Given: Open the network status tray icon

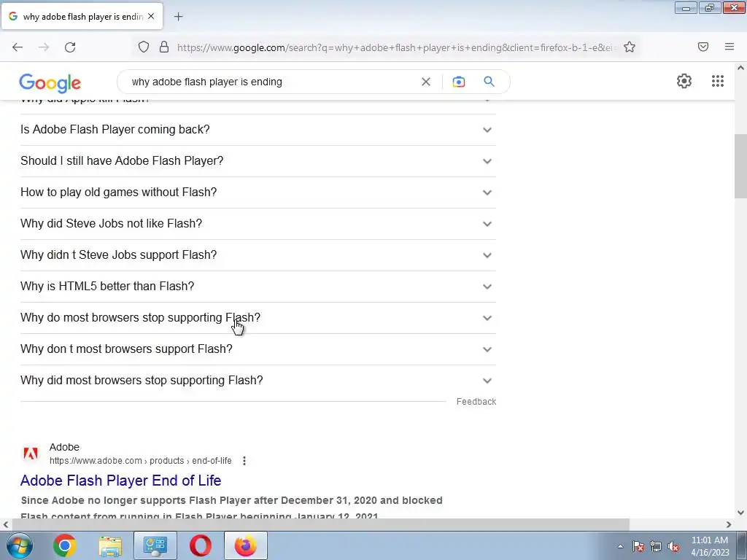Looking at the screenshot, I should point(656,547).
